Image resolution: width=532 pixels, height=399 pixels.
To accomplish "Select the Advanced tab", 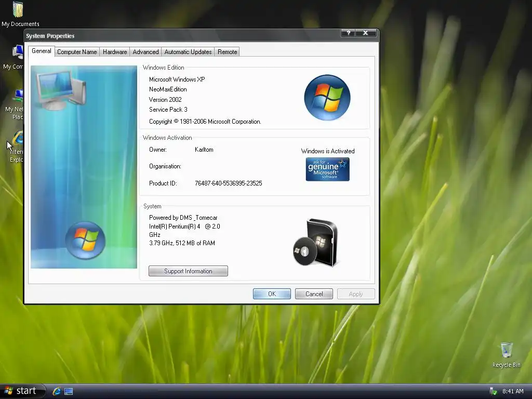I will 145,52.
